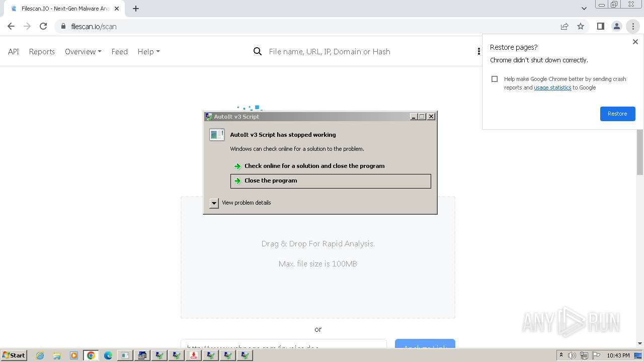Click the Restore button
644x362 pixels.
click(617, 114)
